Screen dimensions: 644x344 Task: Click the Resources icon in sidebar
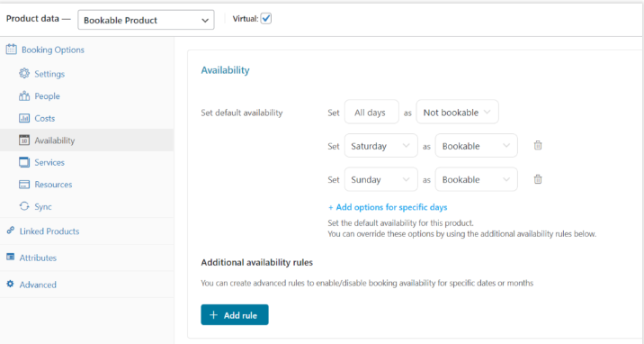(x=24, y=184)
